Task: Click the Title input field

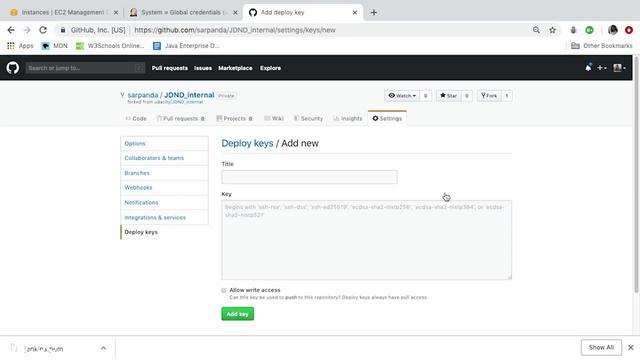Action: pyautogui.click(x=309, y=177)
